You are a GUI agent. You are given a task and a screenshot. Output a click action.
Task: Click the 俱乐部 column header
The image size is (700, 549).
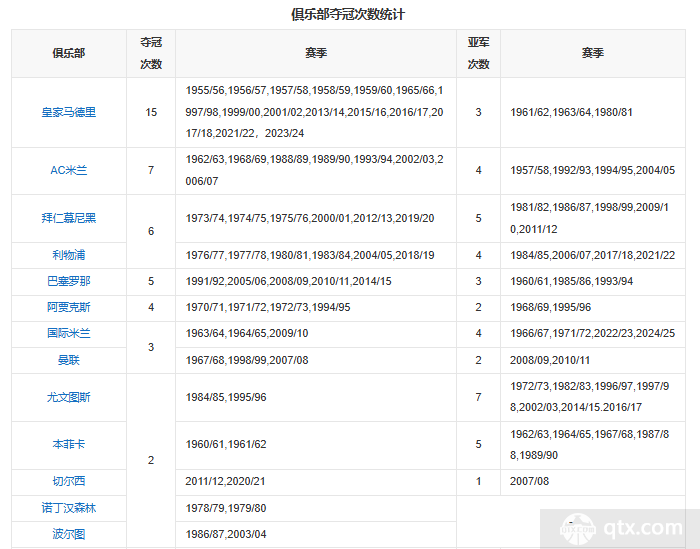point(69,53)
